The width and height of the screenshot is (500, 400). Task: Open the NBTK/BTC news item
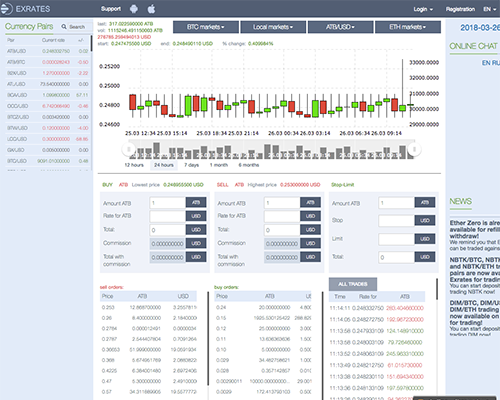[x=474, y=270]
